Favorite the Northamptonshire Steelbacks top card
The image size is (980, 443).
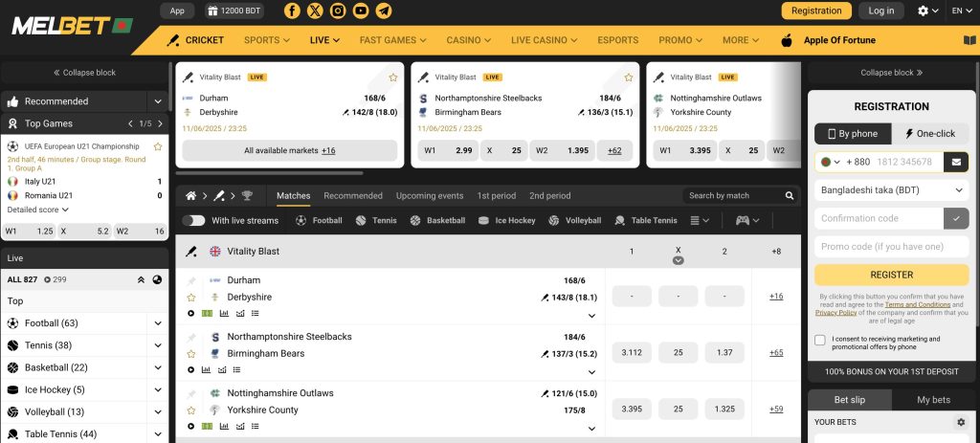(x=629, y=78)
